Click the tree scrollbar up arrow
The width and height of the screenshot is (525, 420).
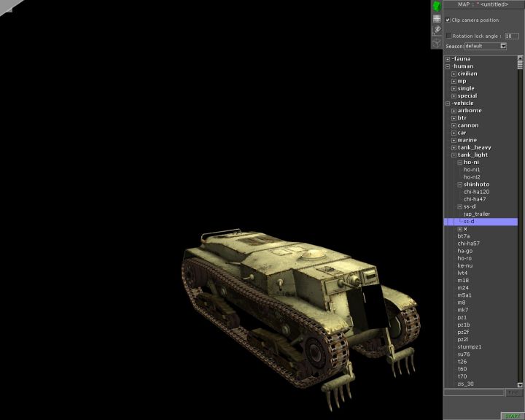(521, 58)
